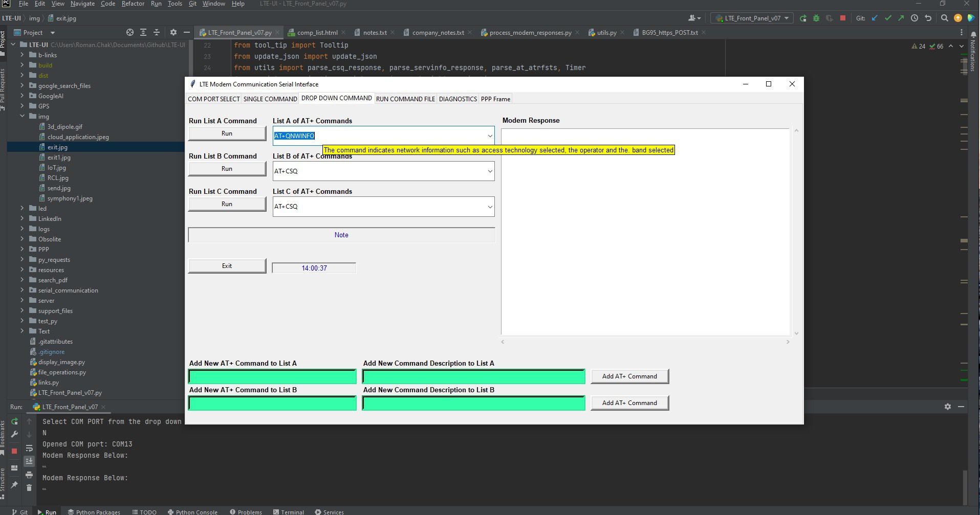Open the Refactor menu
The image size is (980, 515).
tap(133, 4)
